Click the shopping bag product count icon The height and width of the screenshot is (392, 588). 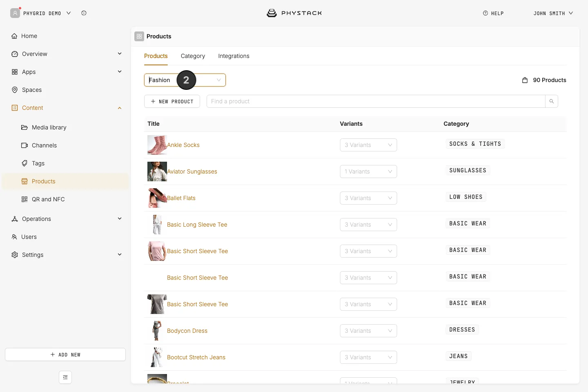click(525, 80)
